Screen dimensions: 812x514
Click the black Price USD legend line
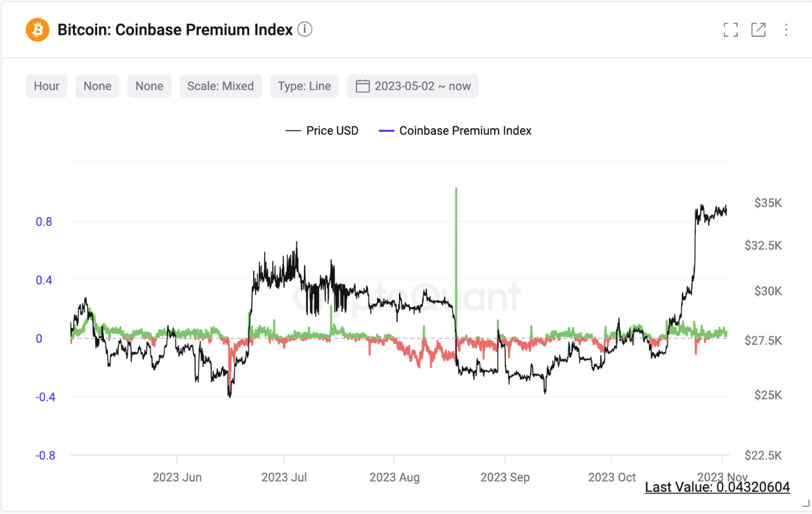[x=293, y=131]
